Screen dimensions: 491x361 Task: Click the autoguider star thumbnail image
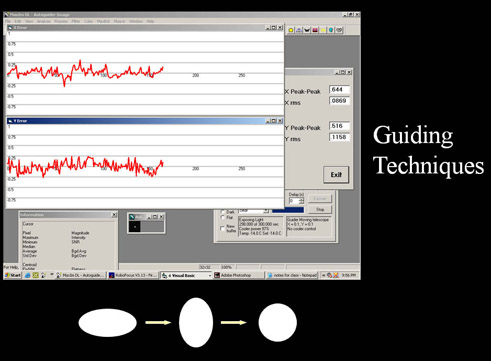point(135,227)
